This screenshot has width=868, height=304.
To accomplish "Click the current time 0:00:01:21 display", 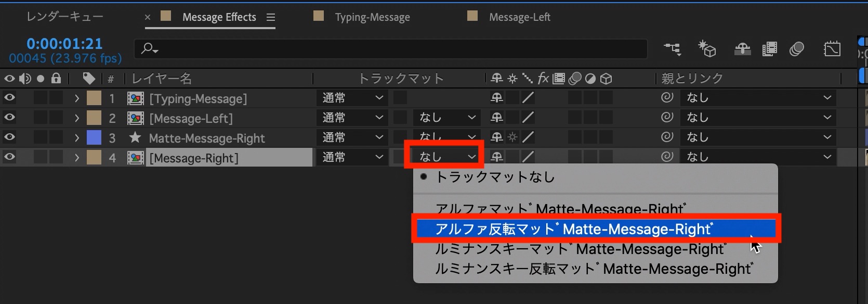I will click(x=64, y=44).
